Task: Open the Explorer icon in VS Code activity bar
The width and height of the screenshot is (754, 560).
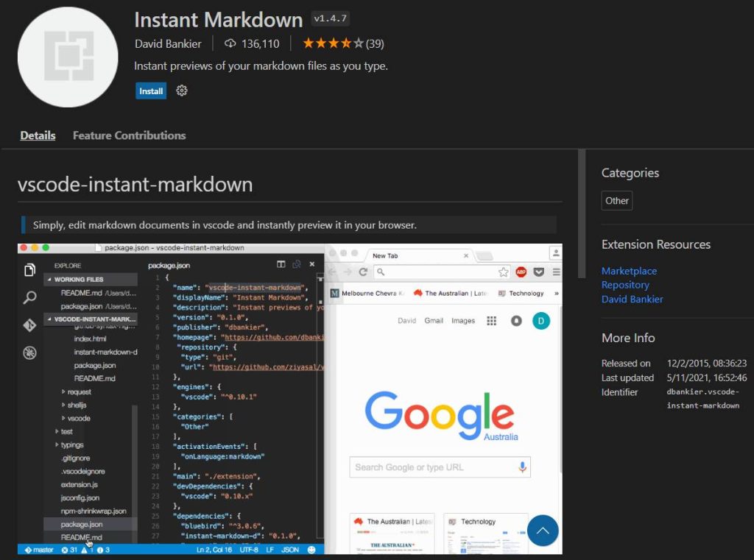Action: 28,269
